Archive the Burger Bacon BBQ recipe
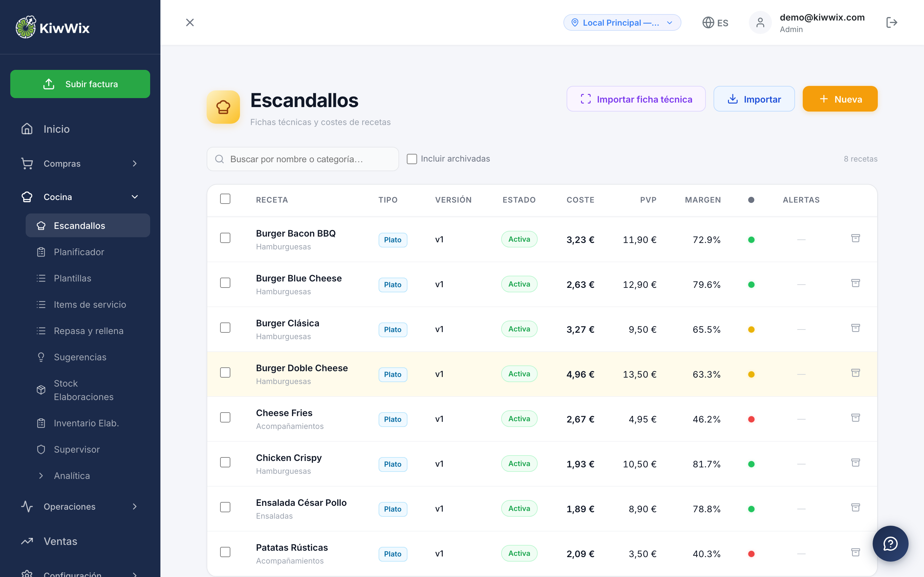924x577 pixels. click(x=856, y=238)
